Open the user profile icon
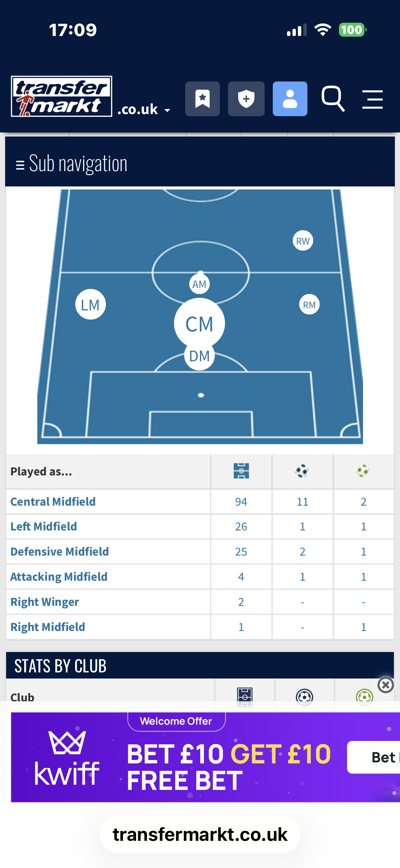Image resolution: width=400 pixels, height=868 pixels. coord(290,99)
